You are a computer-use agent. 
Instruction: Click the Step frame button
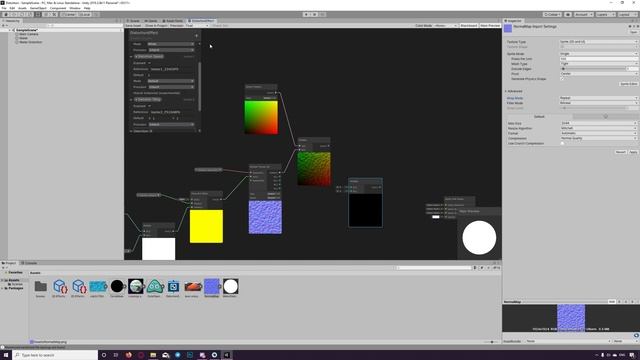322,14
